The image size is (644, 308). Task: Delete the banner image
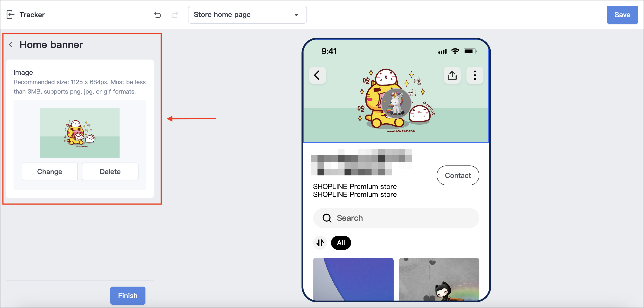tap(110, 172)
